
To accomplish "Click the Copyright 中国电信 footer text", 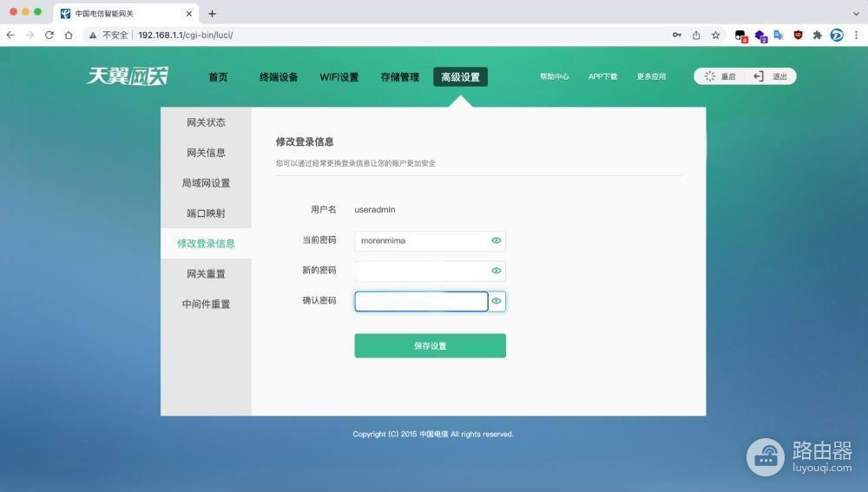I will pos(433,434).
